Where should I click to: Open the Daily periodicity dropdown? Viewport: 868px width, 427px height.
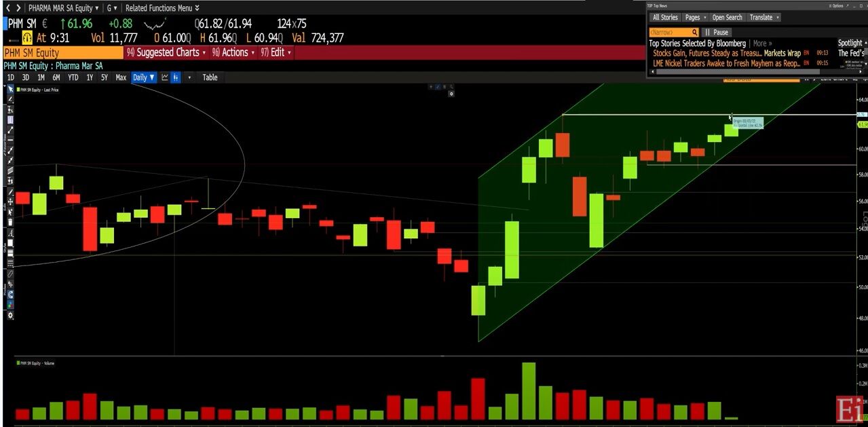144,77
